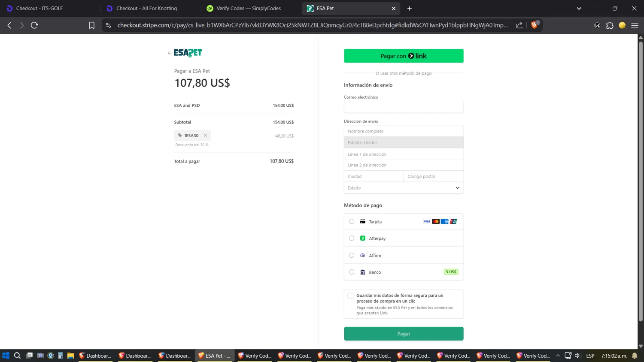644x362 pixels.
Task: Click the address bar URL
Action: [x=313, y=25]
